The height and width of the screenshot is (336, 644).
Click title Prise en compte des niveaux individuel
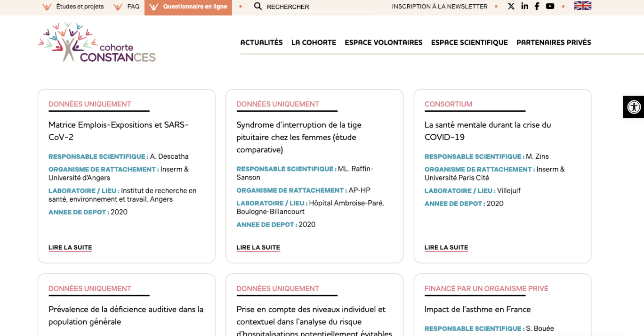pos(314,321)
